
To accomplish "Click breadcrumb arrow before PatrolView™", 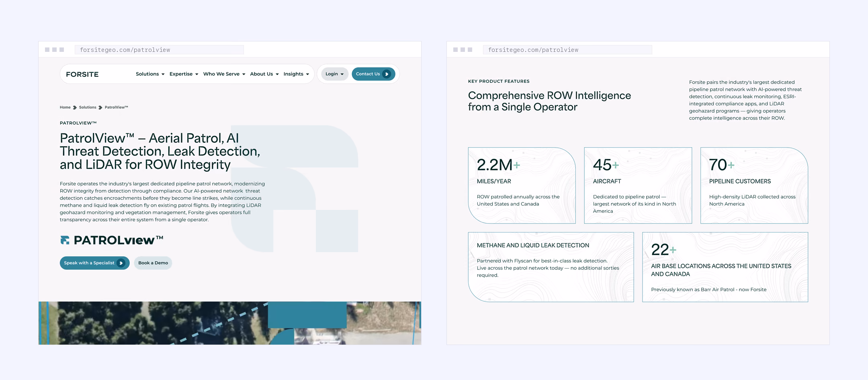I will tap(100, 107).
